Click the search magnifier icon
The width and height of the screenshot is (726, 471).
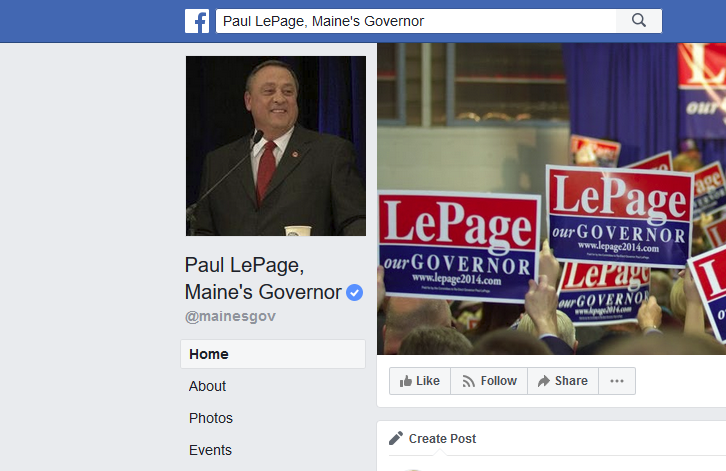(639, 20)
